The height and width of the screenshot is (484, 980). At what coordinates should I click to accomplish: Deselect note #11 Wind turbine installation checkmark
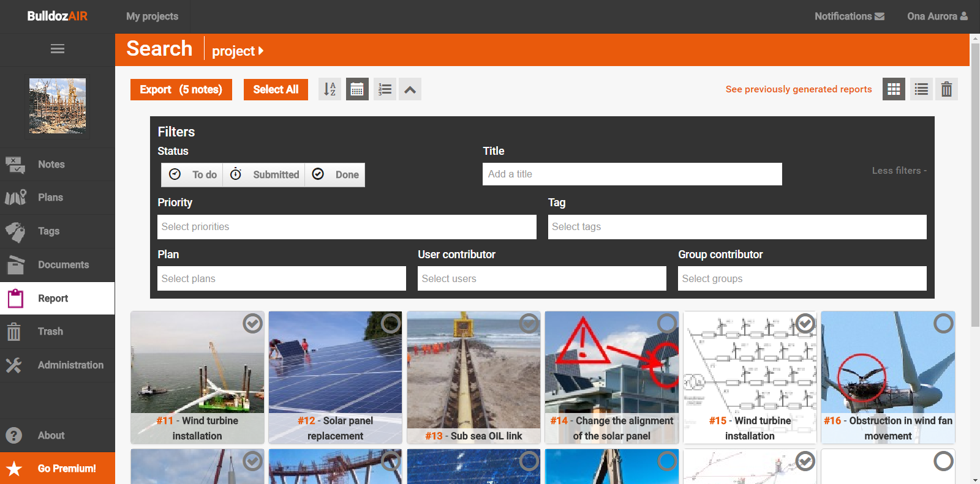tap(252, 323)
